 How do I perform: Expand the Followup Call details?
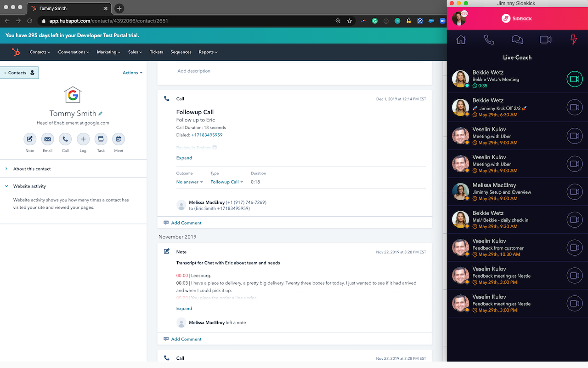point(184,158)
